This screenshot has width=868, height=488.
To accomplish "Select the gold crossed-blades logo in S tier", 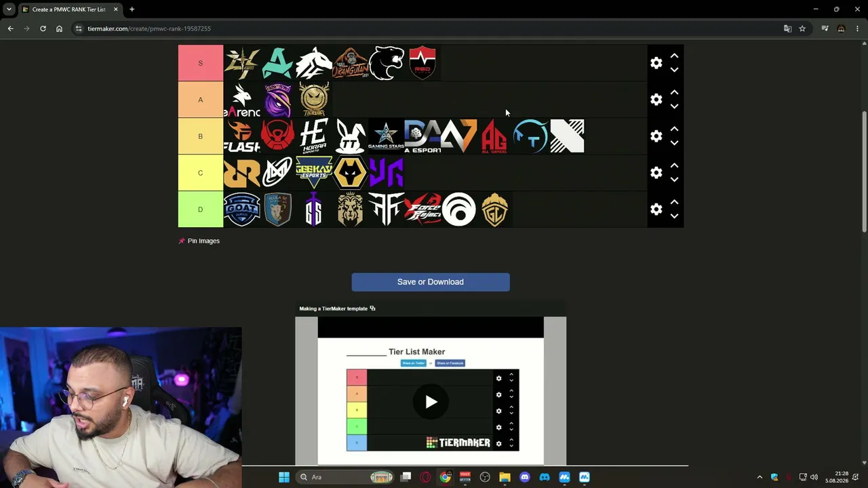I will tap(241, 63).
